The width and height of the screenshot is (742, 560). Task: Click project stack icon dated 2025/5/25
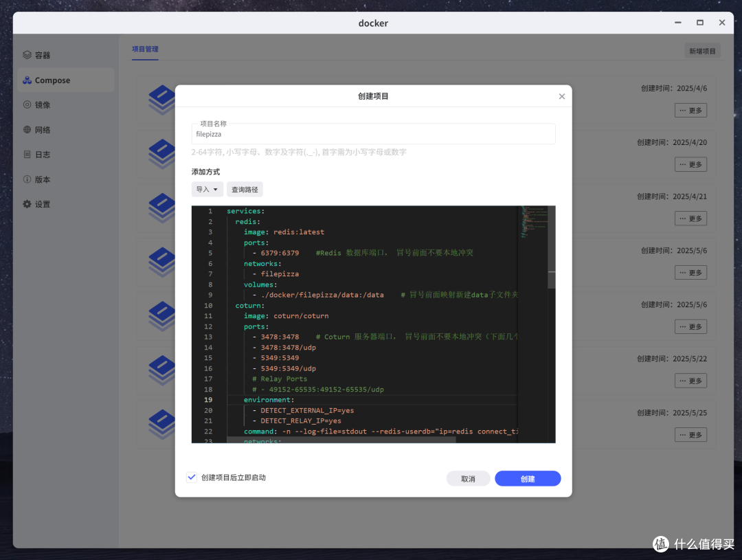[x=162, y=424]
